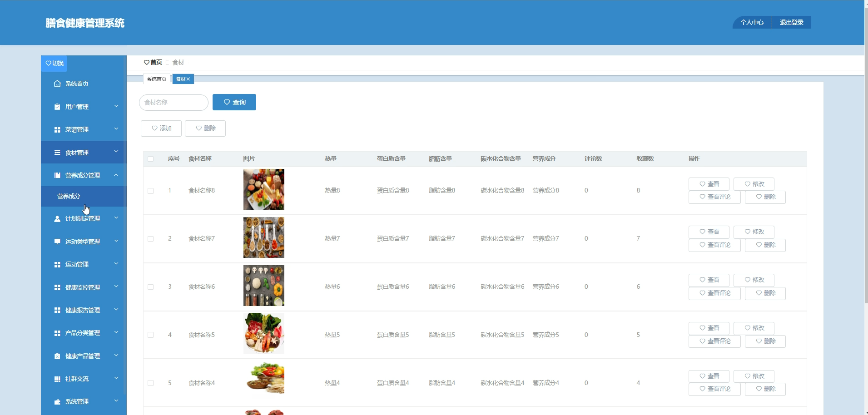This screenshot has height=415, width=868.
Task: Close the 食材 tab with its X
Action: tap(188, 79)
